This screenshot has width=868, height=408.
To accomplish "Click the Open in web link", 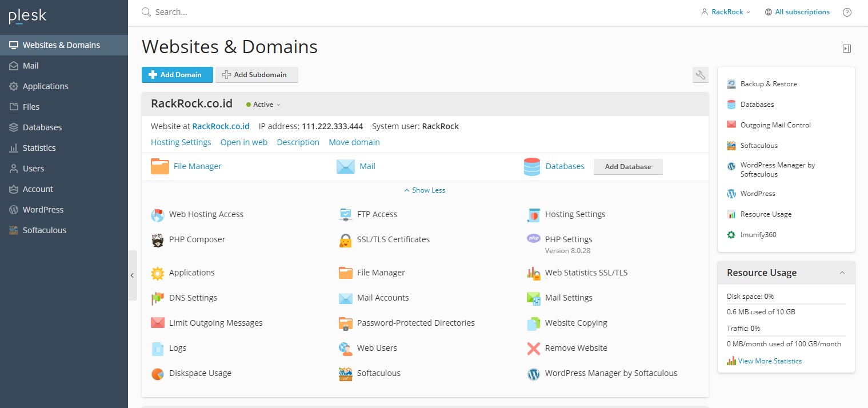I will click(244, 142).
